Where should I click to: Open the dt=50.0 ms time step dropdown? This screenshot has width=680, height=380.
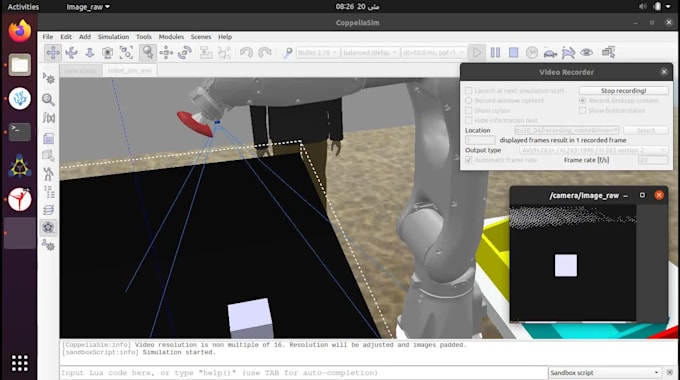click(x=434, y=52)
